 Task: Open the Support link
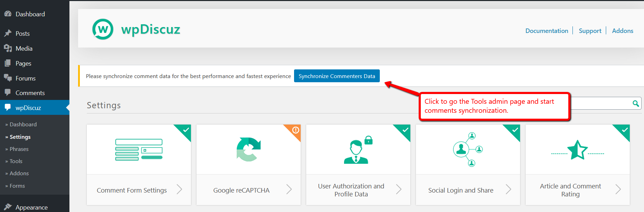click(590, 31)
